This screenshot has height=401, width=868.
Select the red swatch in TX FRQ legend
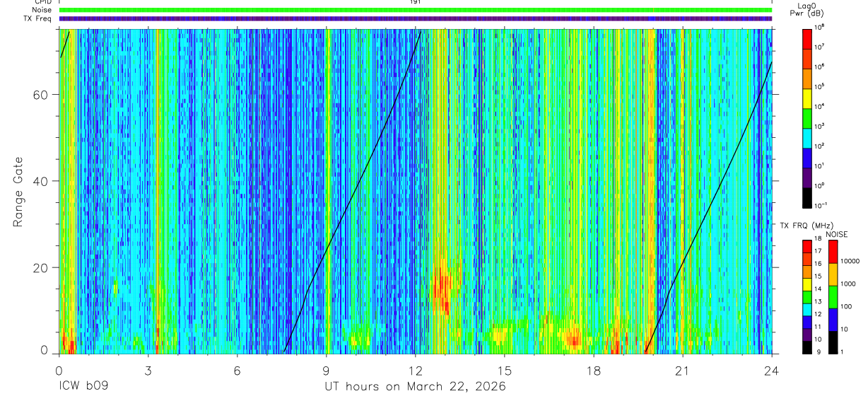(x=807, y=247)
